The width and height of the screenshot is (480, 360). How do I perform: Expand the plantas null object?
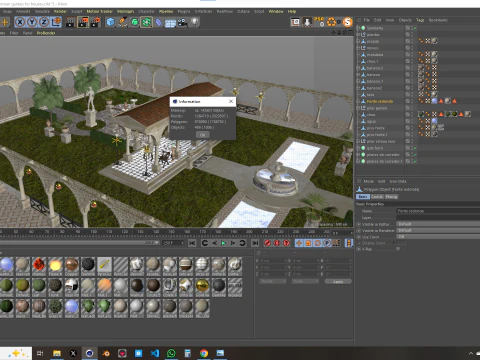tap(358, 35)
